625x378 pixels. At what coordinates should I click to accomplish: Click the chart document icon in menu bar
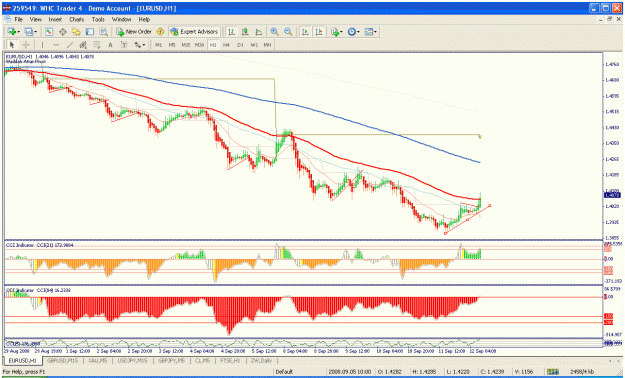coord(8,19)
